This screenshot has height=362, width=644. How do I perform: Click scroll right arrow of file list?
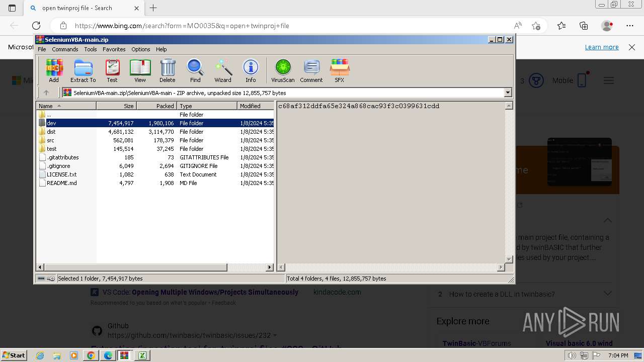[x=270, y=267]
